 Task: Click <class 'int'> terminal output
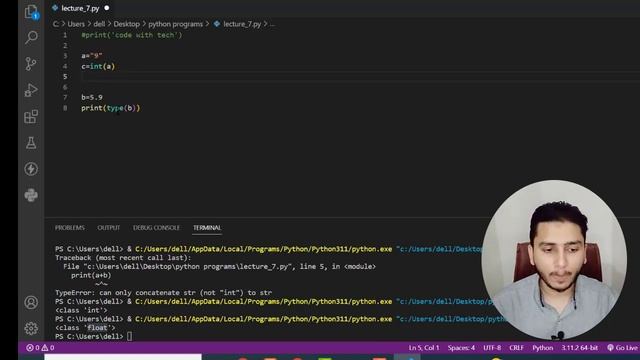point(81,310)
